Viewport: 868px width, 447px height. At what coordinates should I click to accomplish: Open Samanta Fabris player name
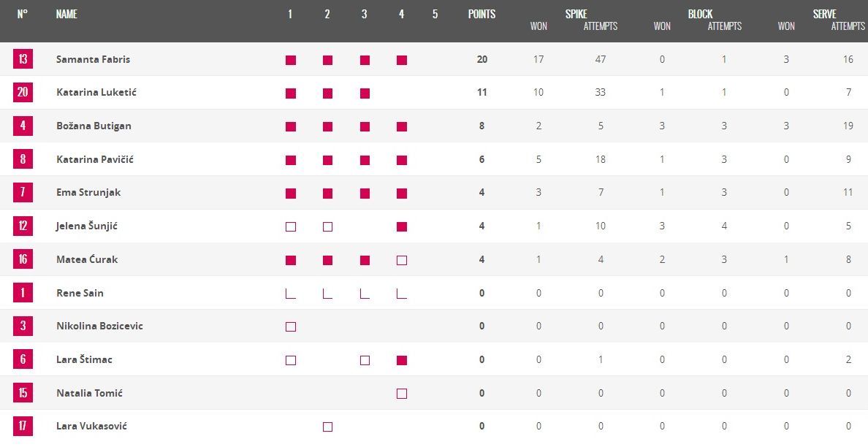point(93,59)
